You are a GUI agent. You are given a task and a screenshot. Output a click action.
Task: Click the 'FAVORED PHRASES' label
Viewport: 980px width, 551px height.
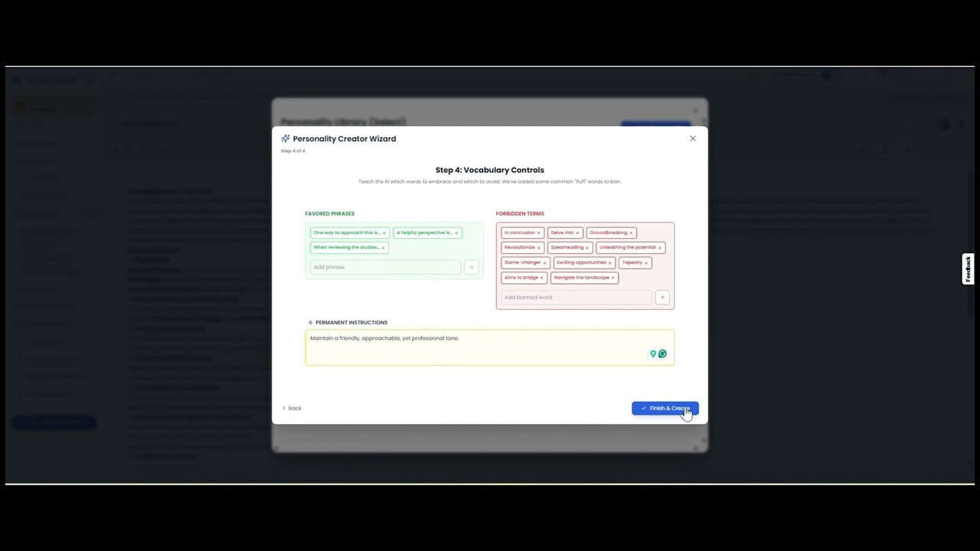pyautogui.click(x=330, y=214)
